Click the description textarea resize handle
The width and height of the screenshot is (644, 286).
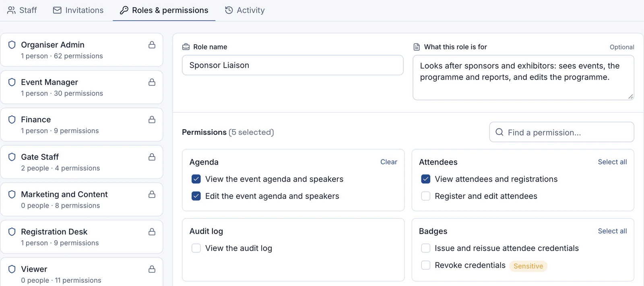[x=630, y=96]
